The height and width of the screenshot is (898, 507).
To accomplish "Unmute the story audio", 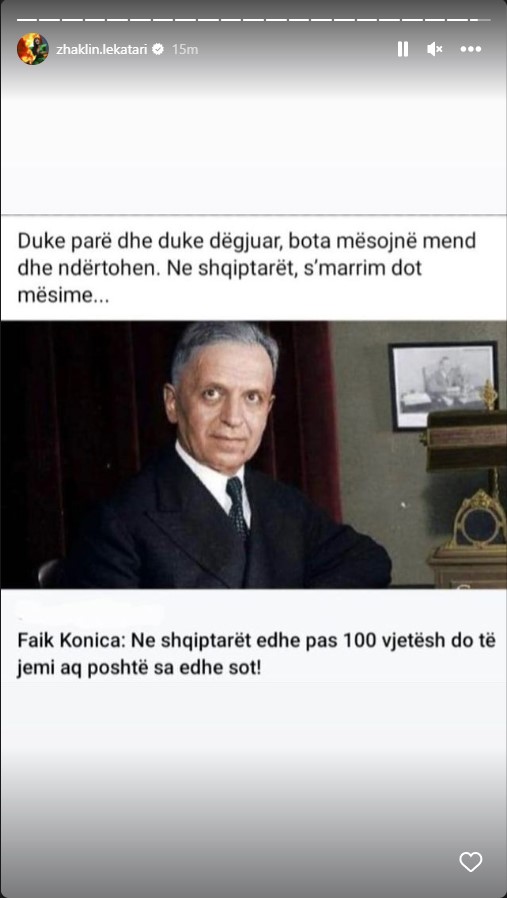I will pos(435,49).
